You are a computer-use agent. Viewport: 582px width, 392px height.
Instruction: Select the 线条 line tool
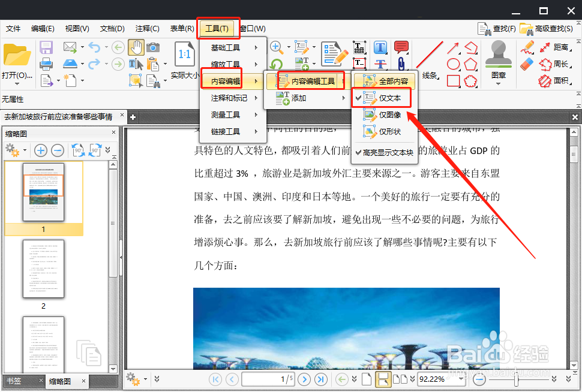click(430, 59)
